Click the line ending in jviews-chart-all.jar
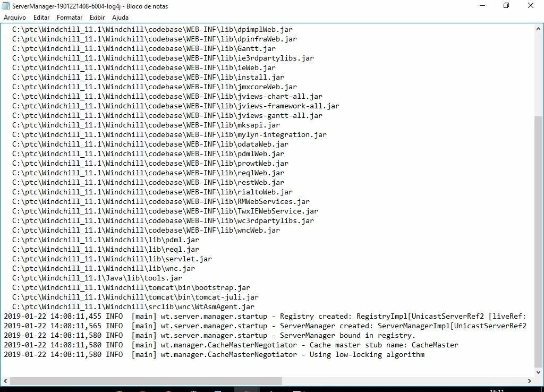Screen dimensions: 544x392 coord(167,96)
